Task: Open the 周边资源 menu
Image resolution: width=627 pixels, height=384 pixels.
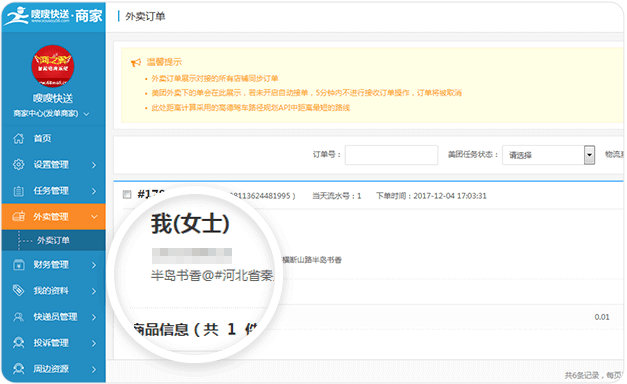Action: click(51, 369)
